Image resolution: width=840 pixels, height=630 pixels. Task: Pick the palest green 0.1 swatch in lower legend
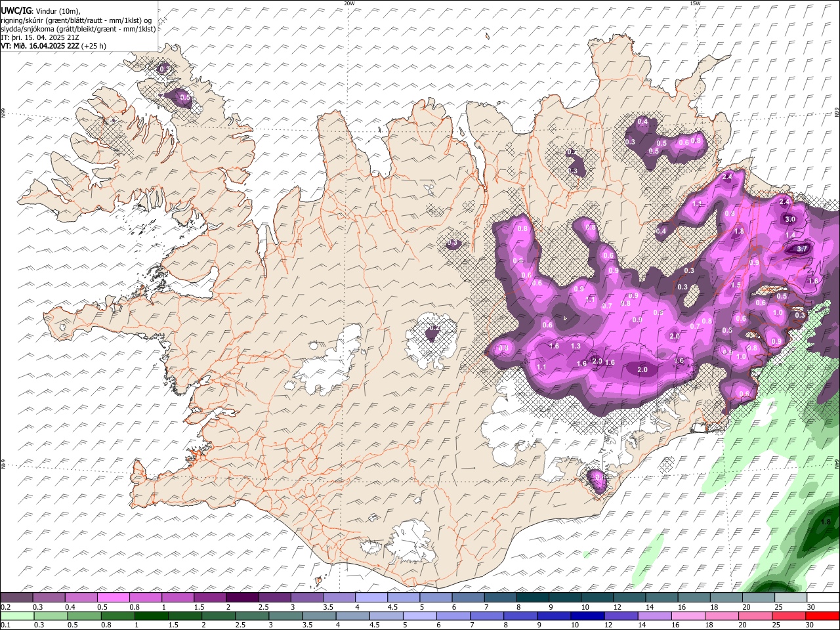(x=17, y=616)
